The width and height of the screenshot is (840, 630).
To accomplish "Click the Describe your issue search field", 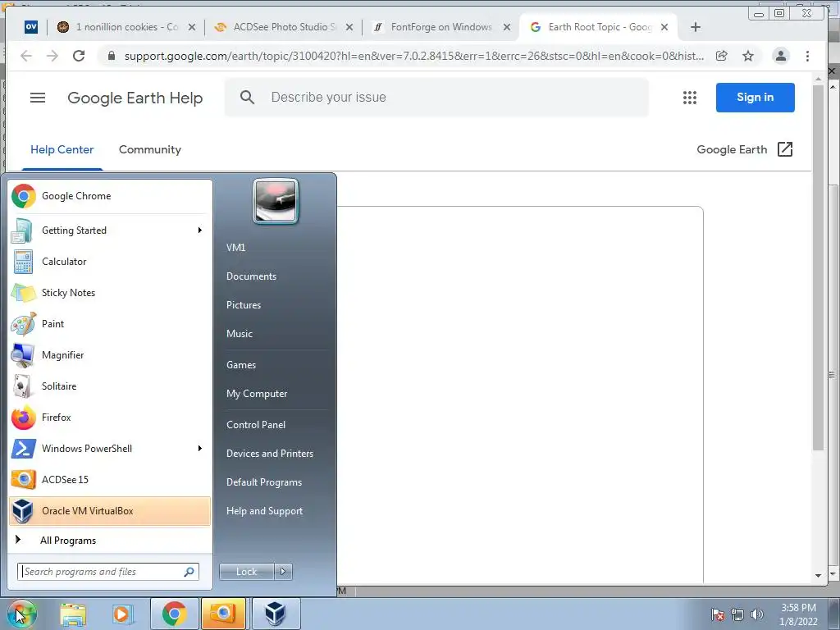I will tap(436, 97).
